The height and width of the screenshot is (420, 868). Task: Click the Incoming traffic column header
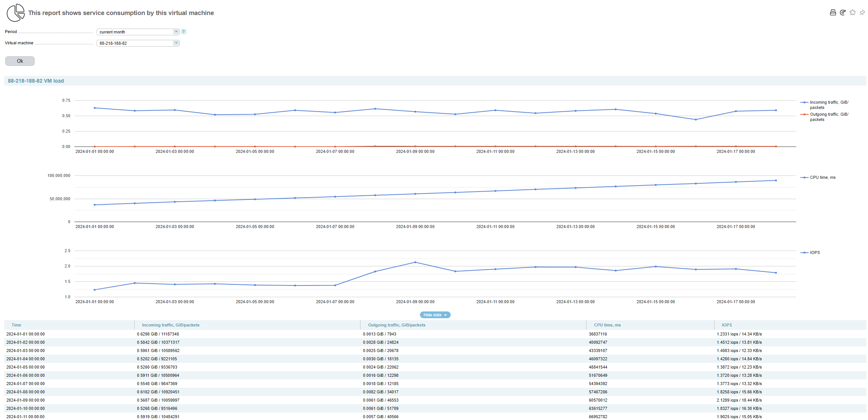click(x=170, y=325)
